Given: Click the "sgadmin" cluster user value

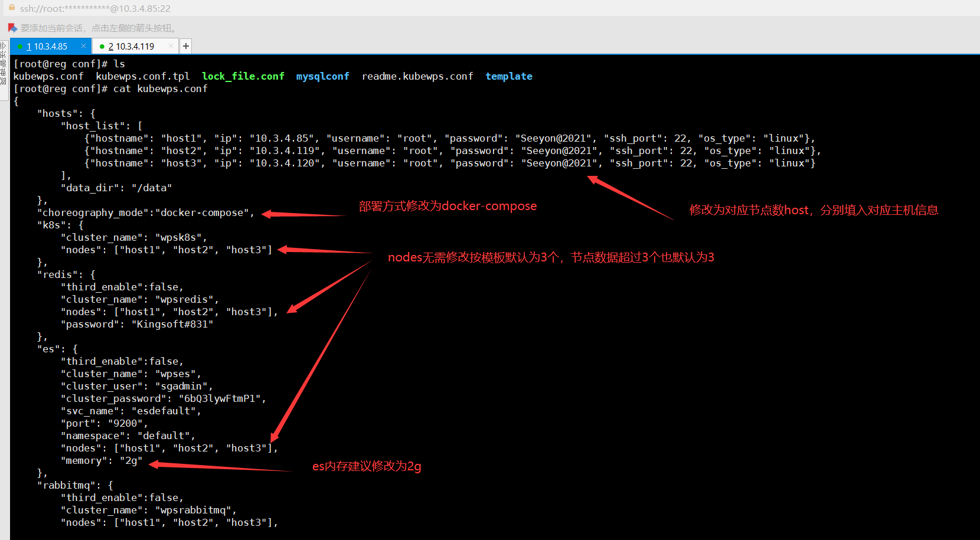Looking at the screenshot, I should 181,386.
